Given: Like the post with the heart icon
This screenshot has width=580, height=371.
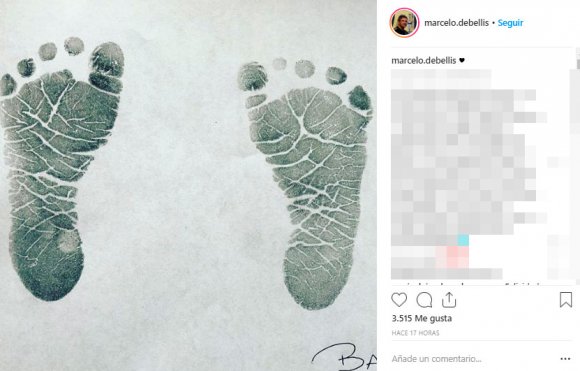Looking at the screenshot, I should coord(399,300).
